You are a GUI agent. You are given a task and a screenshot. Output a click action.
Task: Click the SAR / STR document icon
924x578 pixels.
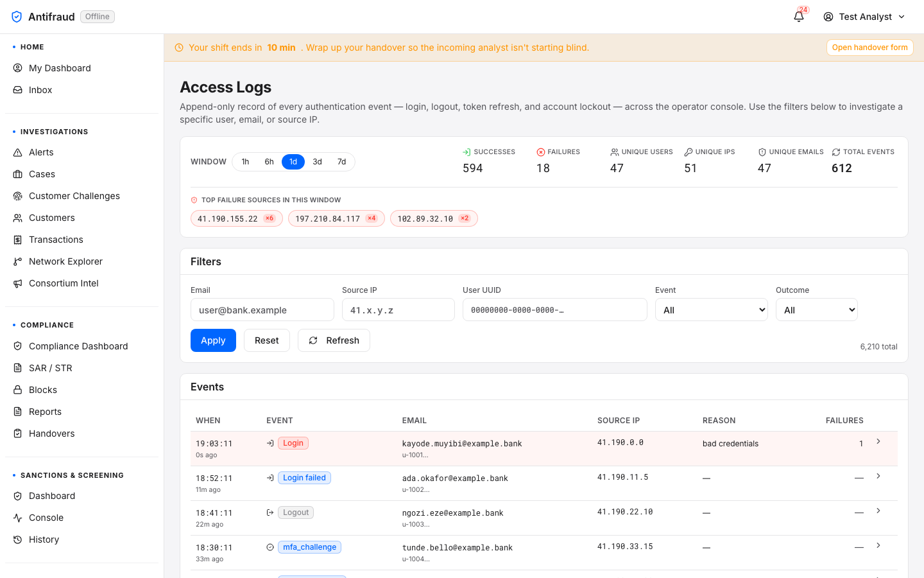click(18, 368)
